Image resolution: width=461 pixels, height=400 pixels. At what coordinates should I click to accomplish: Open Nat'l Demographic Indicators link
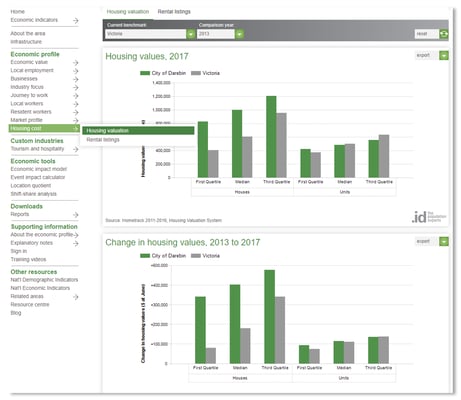tap(44, 280)
